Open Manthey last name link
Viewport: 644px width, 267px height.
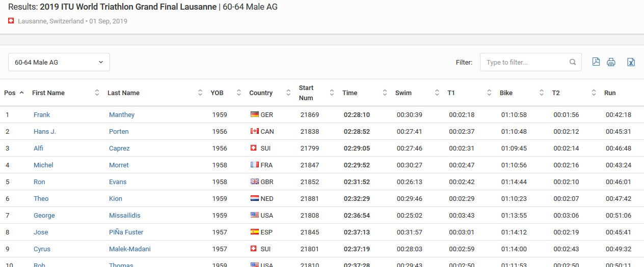click(122, 114)
